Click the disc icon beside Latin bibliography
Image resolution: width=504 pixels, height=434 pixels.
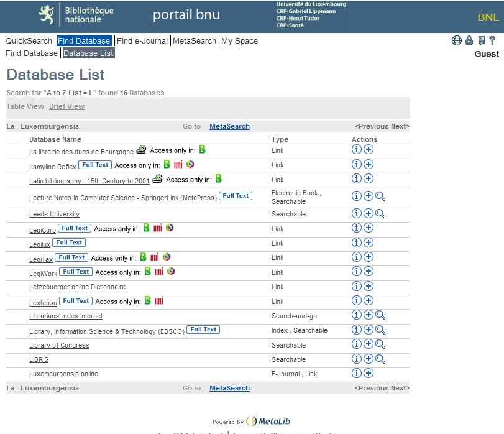[157, 178]
